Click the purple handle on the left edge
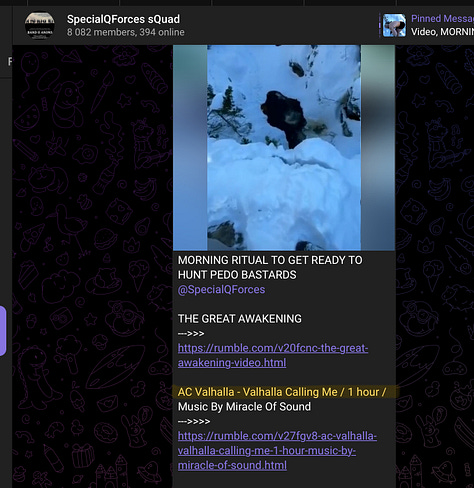This screenshot has height=488, width=474. click(3, 331)
